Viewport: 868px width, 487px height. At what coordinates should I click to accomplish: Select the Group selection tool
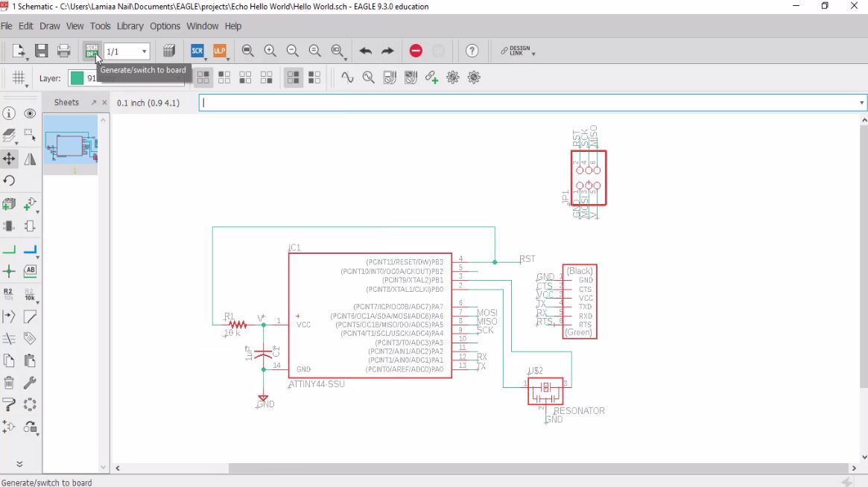30,135
